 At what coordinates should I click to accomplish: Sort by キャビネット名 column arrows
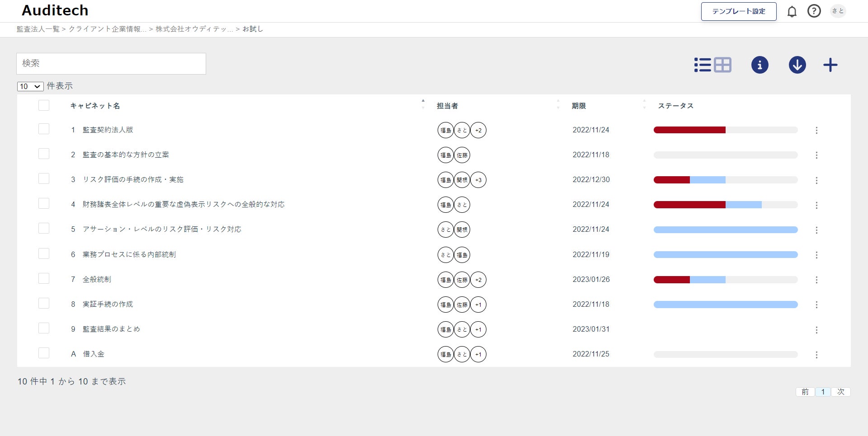point(423,104)
